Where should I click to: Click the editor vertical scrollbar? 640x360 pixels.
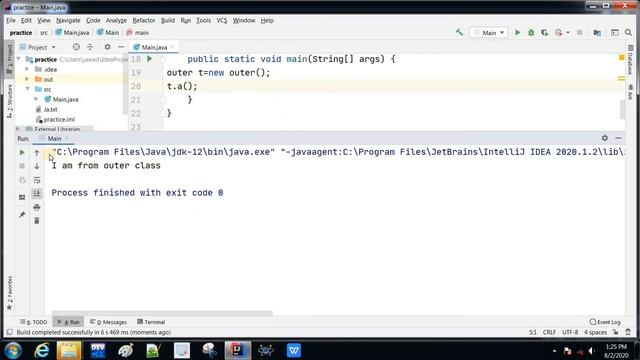coord(622,109)
